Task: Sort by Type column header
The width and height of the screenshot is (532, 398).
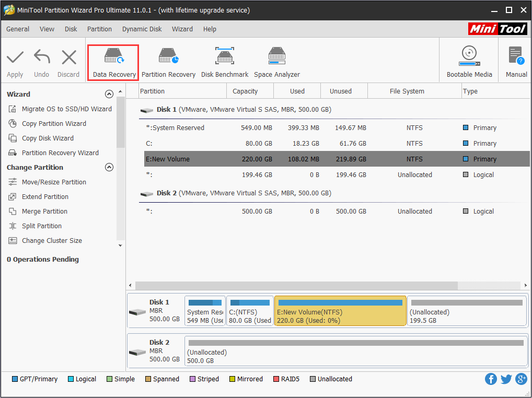Action: click(495, 91)
